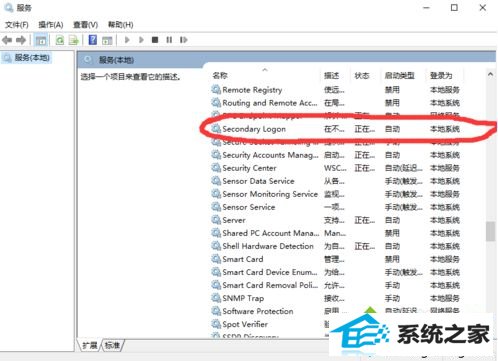Switch to the 扩展 tab
The height and width of the screenshot is (361, 498).
[90, 345]
